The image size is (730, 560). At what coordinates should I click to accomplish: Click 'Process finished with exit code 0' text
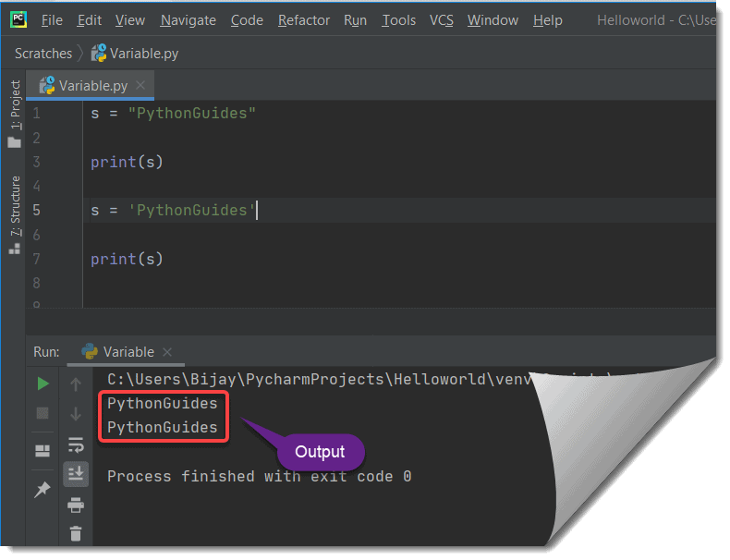(260, 477)
